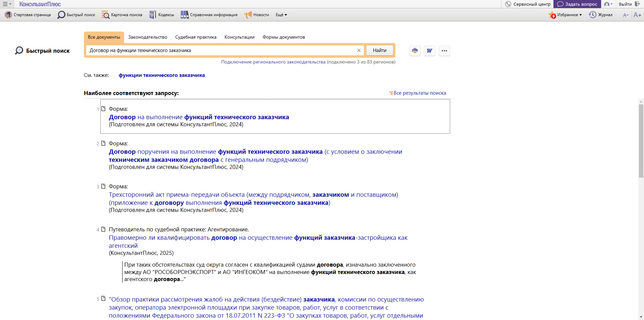644x320 pixels.
Task: Open Новости section
Action: (257, 15)
